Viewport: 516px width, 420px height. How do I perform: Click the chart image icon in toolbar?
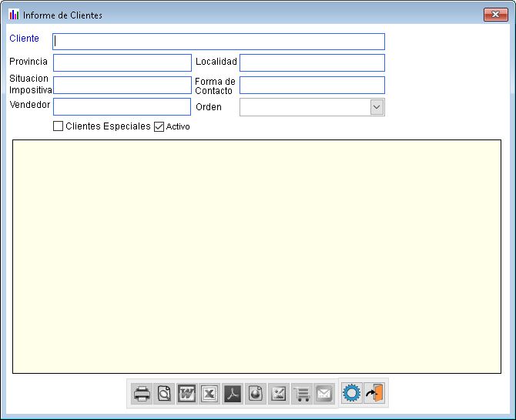pyautogui.click(x=278, y=394)
